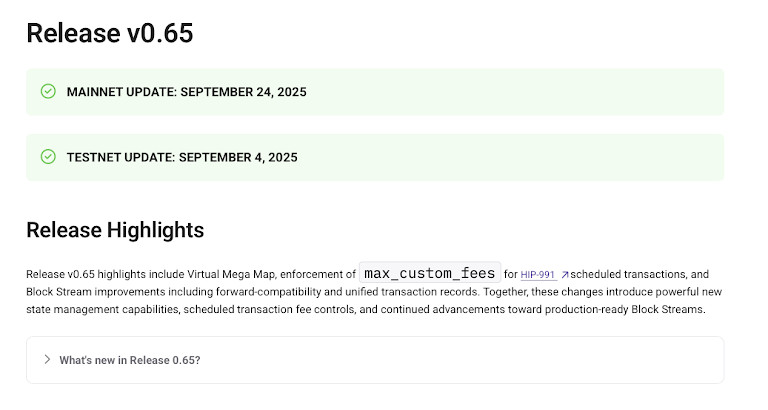Click empty right side of the What's new accordion
The image size is (768, 410).
(x=550, y=360)
